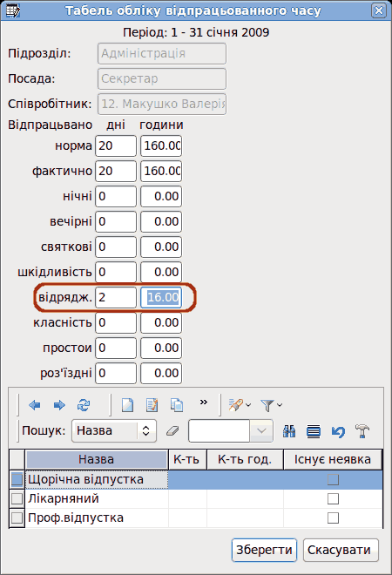This screenshot has height=575, width=392.
Task: Click the binoculars find icon
Action: 289,431
